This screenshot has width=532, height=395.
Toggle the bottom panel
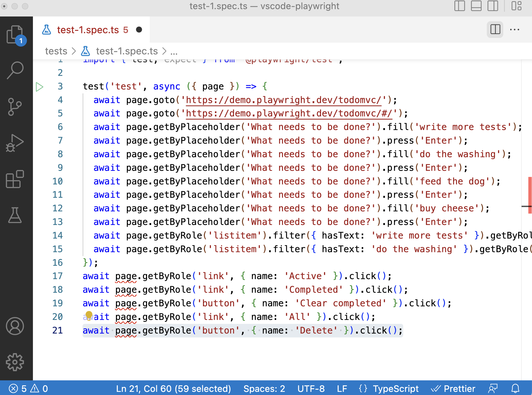click(476, 6)
